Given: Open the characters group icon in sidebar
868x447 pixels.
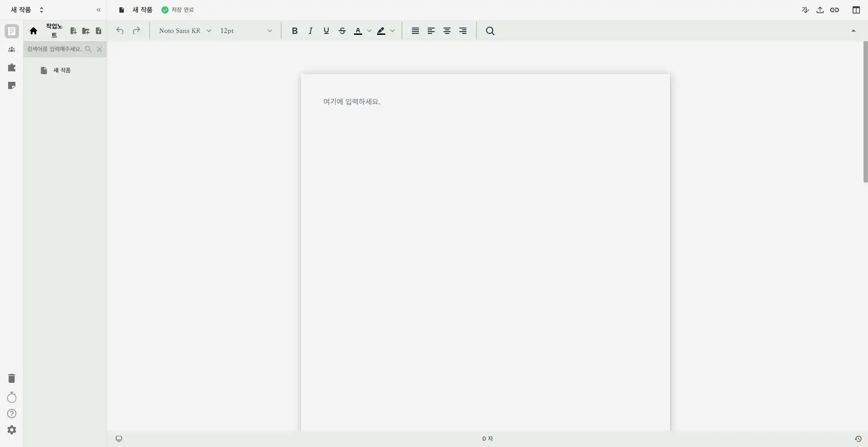Looking at the screenshot, I should pos(12,50).
